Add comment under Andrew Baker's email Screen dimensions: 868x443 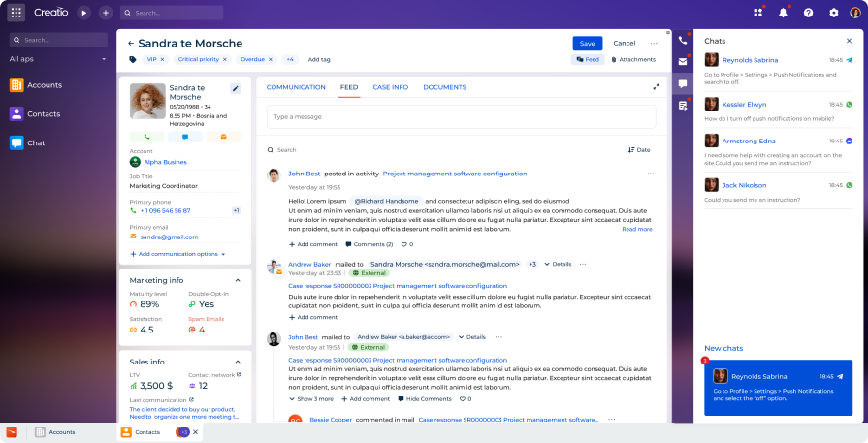[x=312, y=317]
